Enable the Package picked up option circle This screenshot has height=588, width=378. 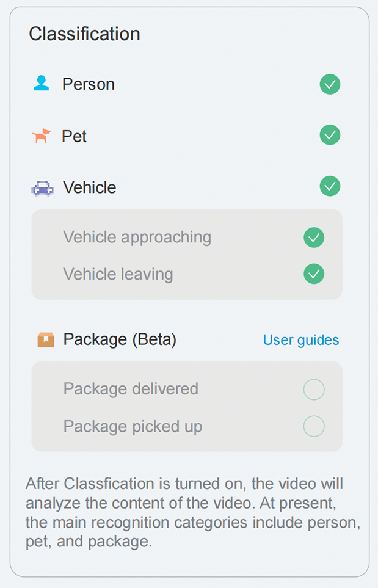point(314,426)
